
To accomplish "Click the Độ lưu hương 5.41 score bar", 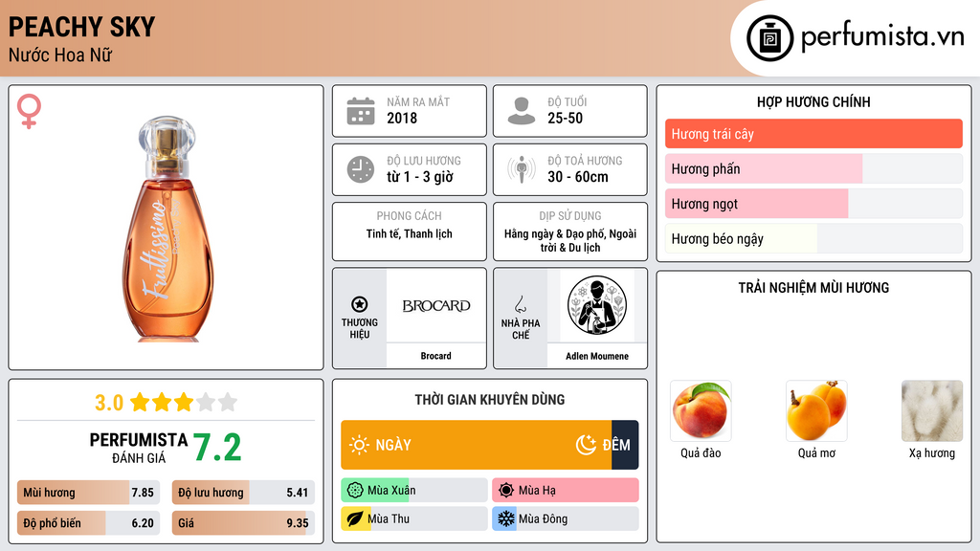I will click(x=243, y=493).
